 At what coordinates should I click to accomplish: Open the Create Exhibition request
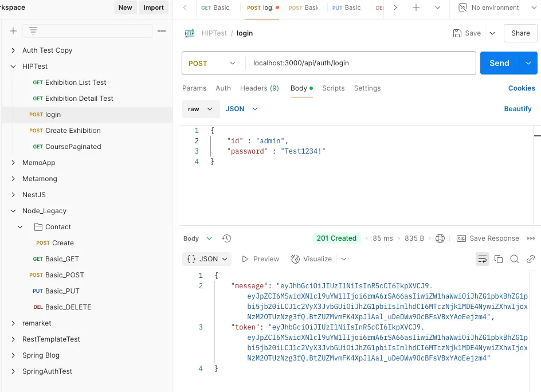point(73,131)
